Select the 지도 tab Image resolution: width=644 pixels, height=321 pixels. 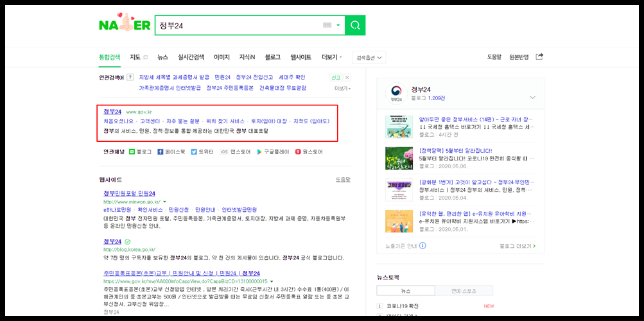(135, 57)
